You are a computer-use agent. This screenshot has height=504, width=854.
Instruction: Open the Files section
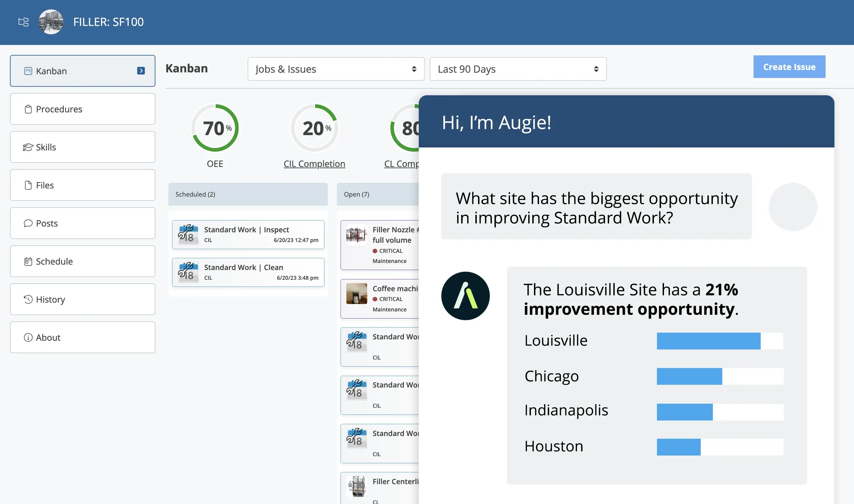pos(82,185)
